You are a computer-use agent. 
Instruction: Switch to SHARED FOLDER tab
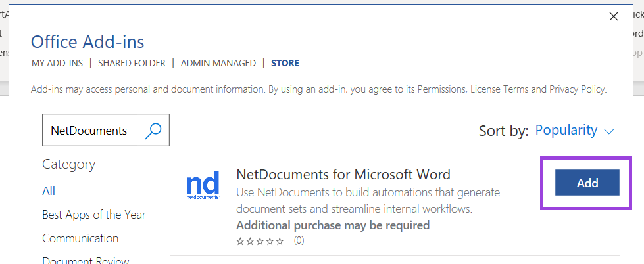click(132, 63)
